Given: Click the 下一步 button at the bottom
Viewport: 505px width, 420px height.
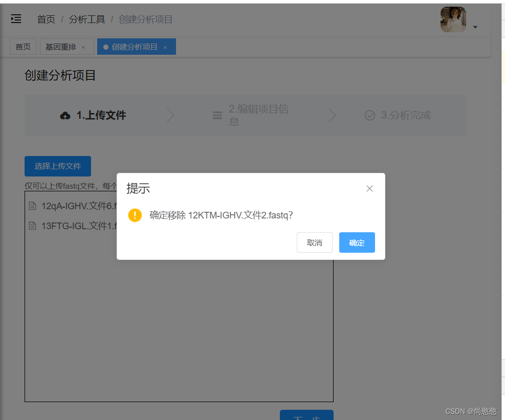Looking at the screenshot, I should click(306, 415).
